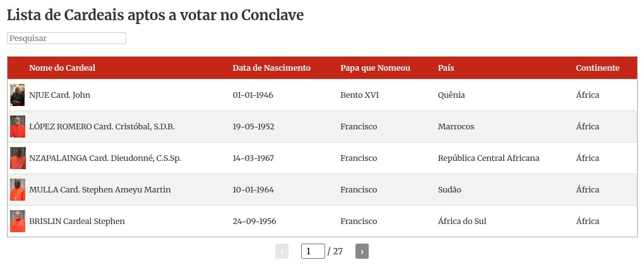This screenshot has width=644, height=272.
Task: Click LÓPEZ ROMERO Card. Cristóbal name
Action: pyautogui.click(x=102, y=127)
